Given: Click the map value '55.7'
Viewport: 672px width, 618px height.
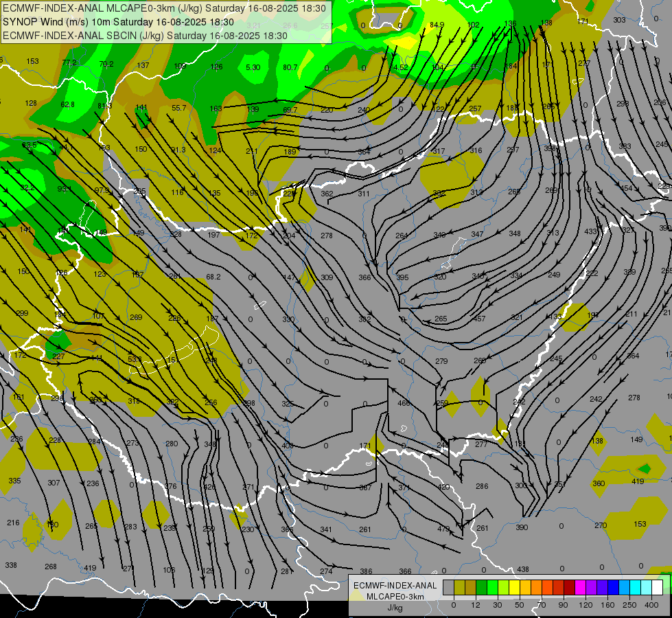Looking at the screenshot, I should click(178, 108).
